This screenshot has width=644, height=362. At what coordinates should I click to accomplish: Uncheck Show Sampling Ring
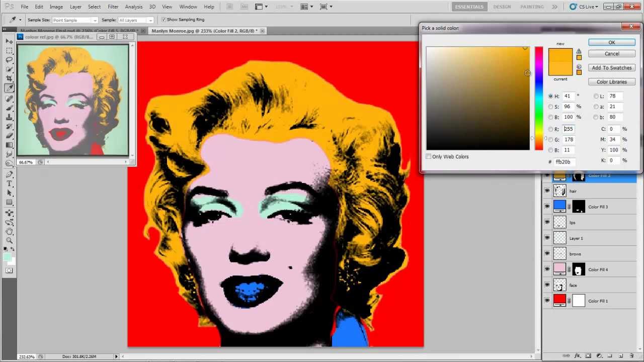(164, 20)
